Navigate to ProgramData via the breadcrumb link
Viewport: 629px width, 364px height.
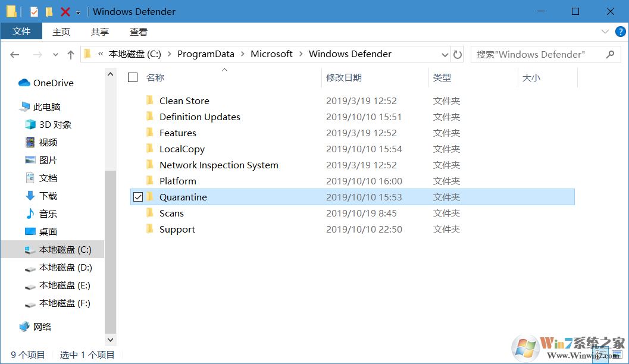206,54
